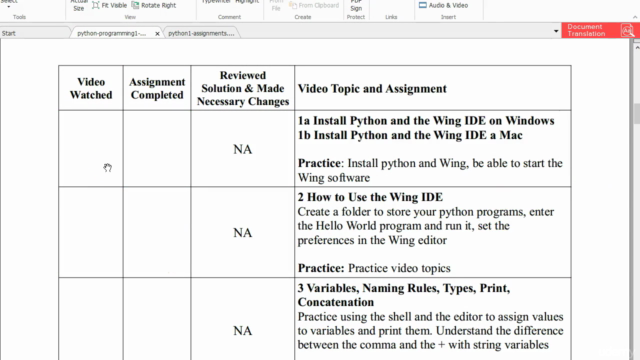Choose the Actual Size view button
Image resolution: width=640 pixels, height=360 pixels.
coord(78,5)
